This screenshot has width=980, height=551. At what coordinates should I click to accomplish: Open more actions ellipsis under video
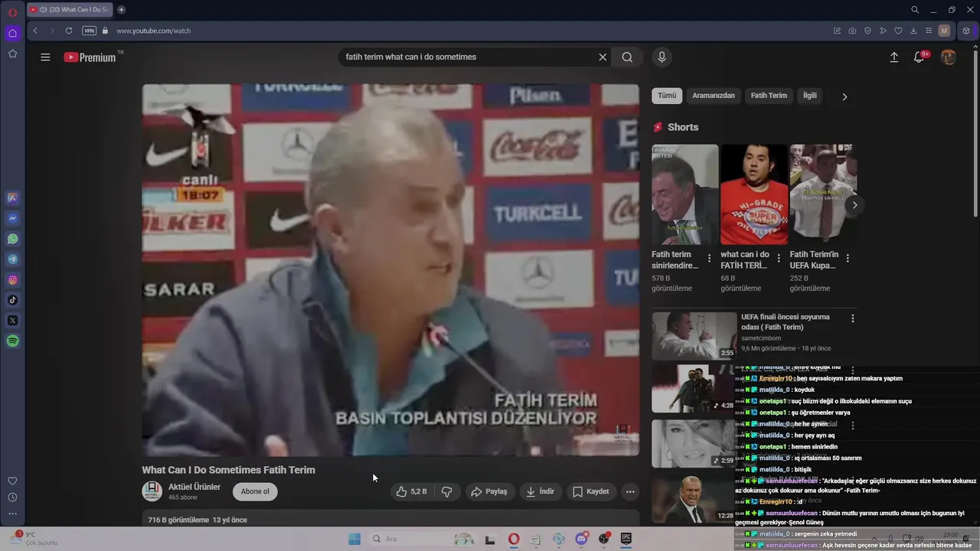[630, 491]
